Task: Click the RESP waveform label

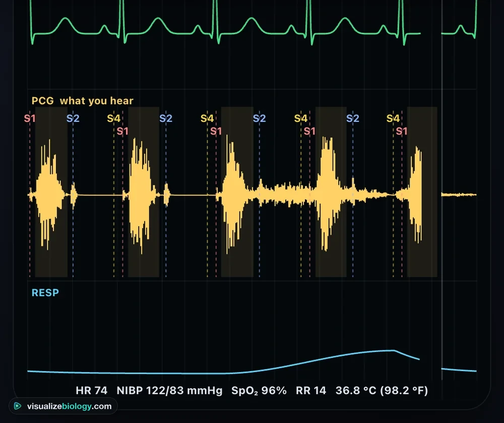Action: coord(45,293)
